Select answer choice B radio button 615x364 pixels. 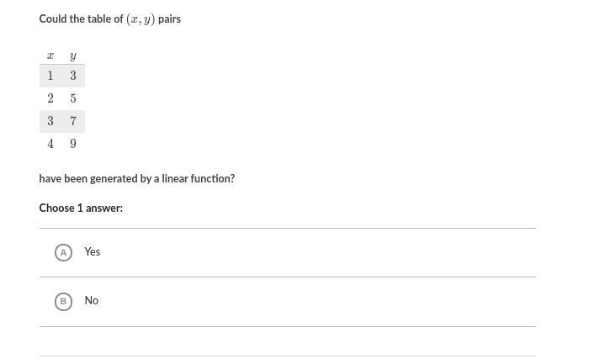point(63,301)
